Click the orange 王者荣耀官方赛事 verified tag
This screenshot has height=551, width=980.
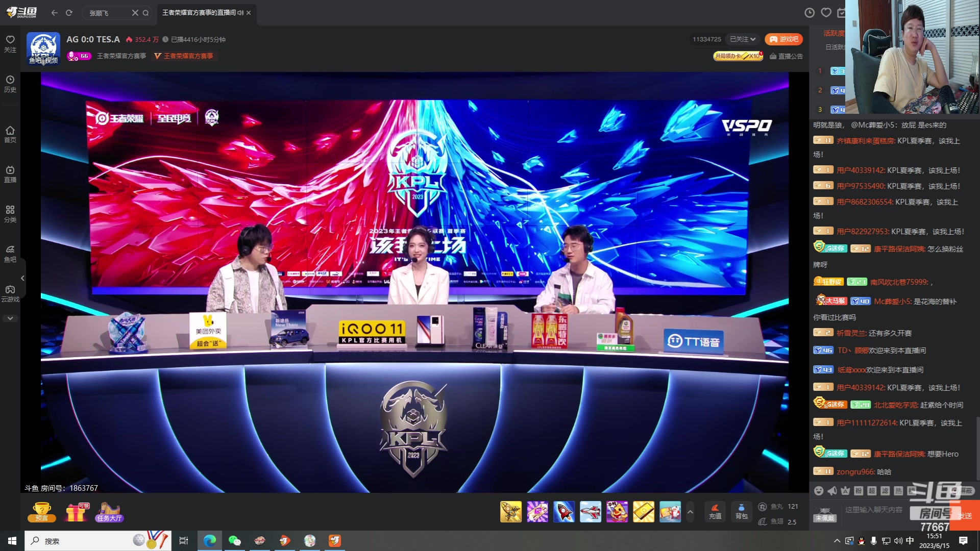(184, 56)
